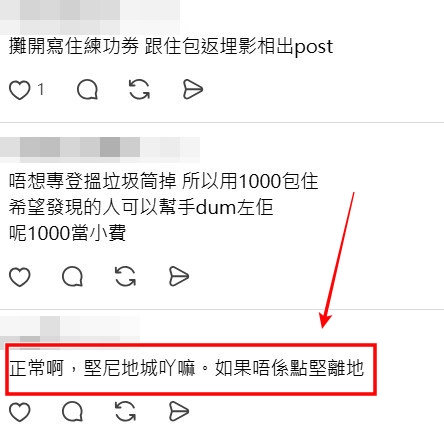Reply to the post ending with post
The height and width of the screenshot is (443, 444).
[87, 89]
